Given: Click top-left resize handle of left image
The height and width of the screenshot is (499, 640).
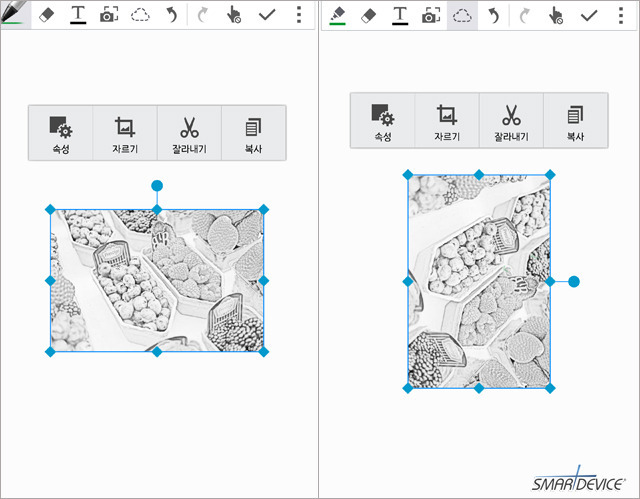Looking at the screenshot, I should [50, 210].
